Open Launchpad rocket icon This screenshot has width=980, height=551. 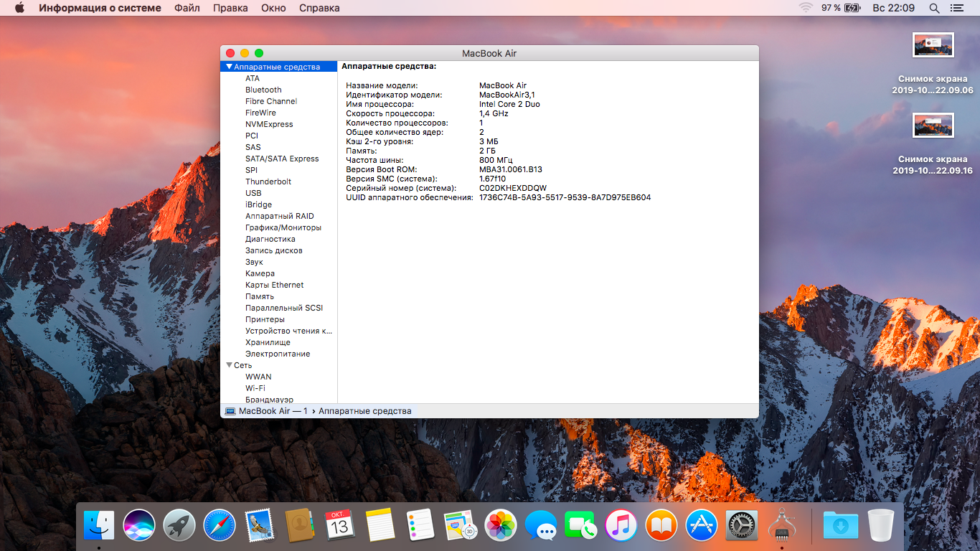click(x=179, y=525)
